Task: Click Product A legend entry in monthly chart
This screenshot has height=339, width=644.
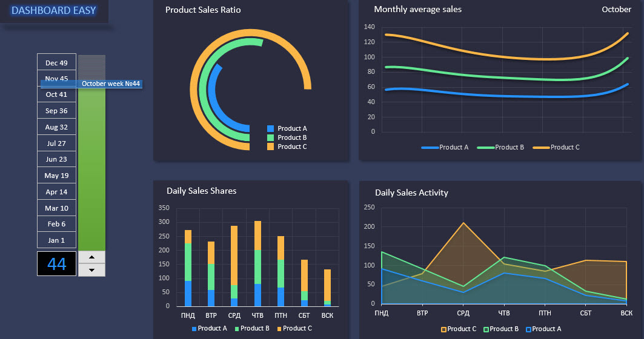Action: [x=445, y=147]
